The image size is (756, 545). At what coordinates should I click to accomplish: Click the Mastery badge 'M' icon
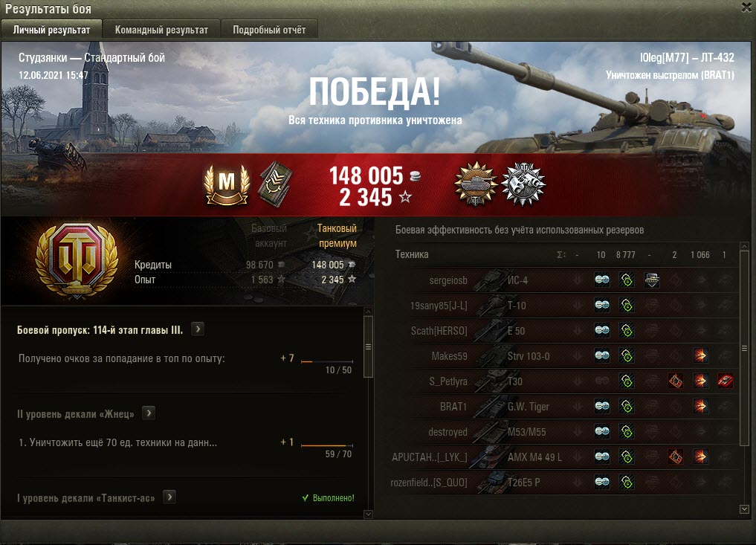point(227,184)
